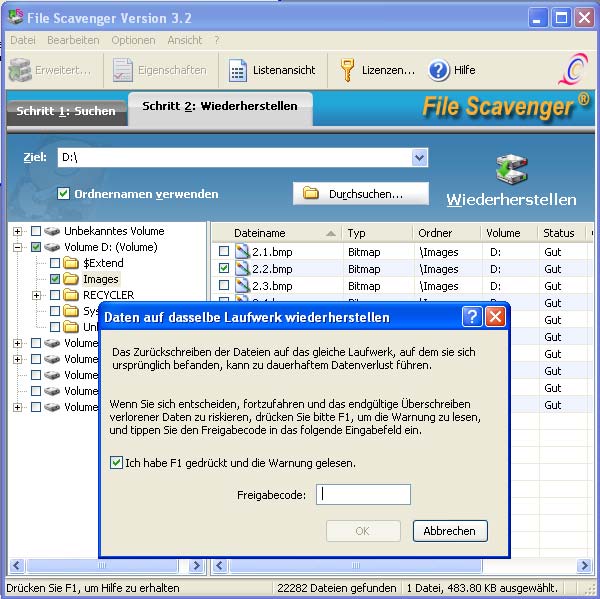Open the Lizenzen key icon
The image size is (600, 599).
(347, 70)
